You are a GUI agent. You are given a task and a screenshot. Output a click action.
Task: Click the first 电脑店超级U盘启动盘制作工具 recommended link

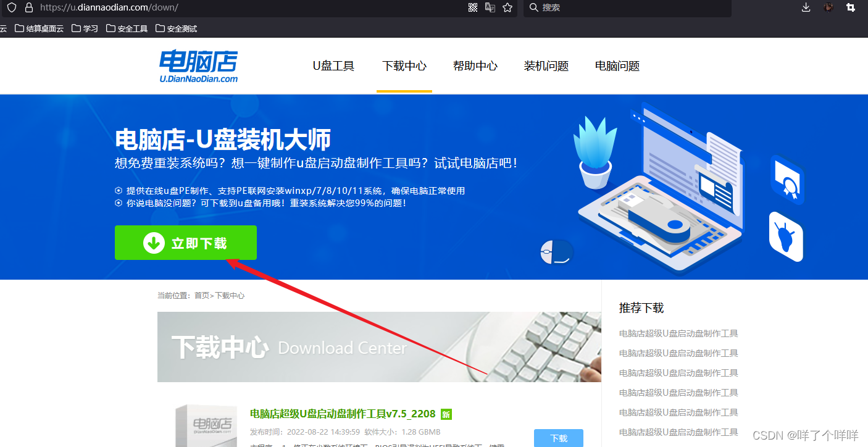(678, 333)
